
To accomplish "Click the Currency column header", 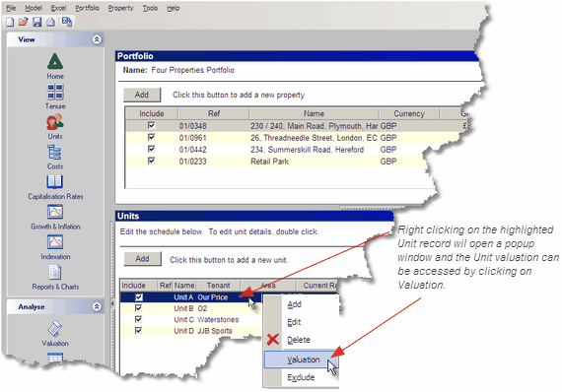I will pyautogui.click(x=409, y=113).
